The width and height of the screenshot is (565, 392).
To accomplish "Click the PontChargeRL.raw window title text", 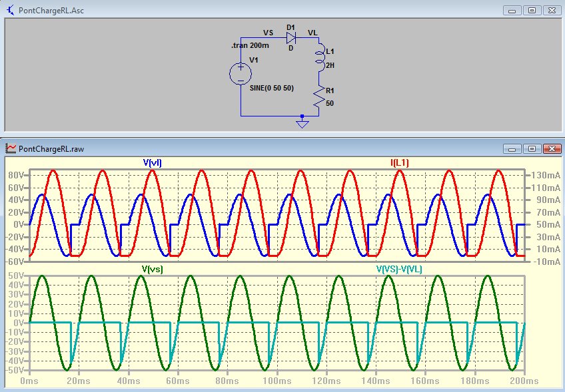I will 51,148.
